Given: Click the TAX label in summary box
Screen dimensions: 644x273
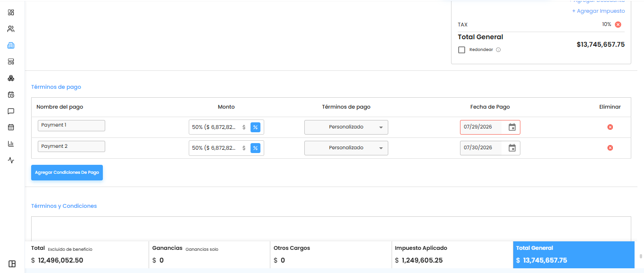Looking at the screenshot, I should click(463, 25).
